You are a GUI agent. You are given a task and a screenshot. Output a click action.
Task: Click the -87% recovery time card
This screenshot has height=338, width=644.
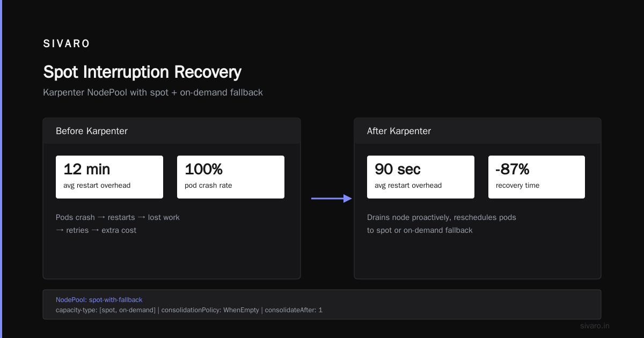(x=537, y=177)
